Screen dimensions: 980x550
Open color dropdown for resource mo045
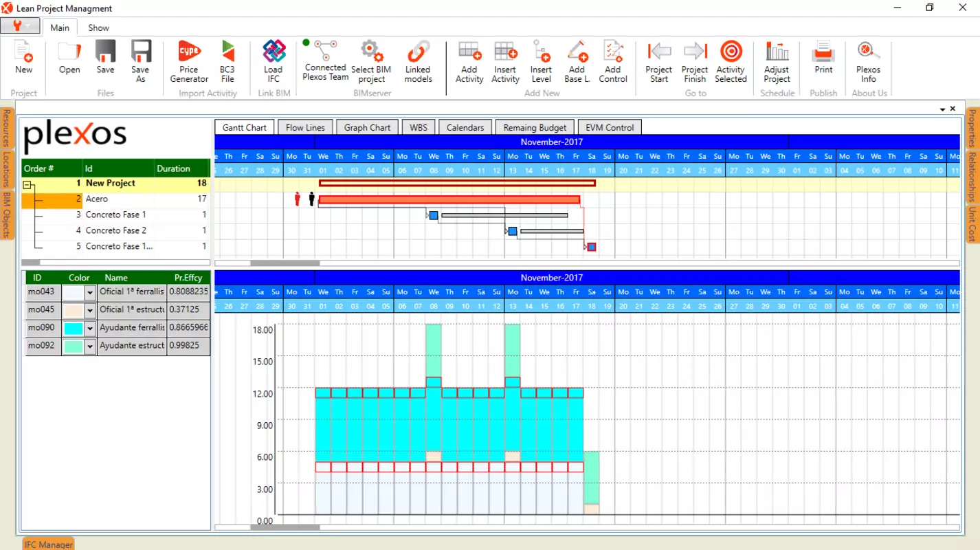(89, 310)
